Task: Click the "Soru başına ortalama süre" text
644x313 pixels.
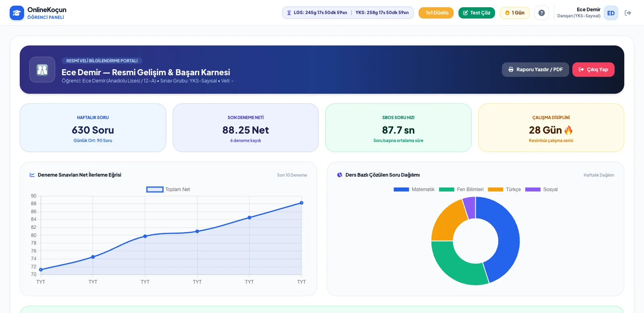Action: click(398, 140)
